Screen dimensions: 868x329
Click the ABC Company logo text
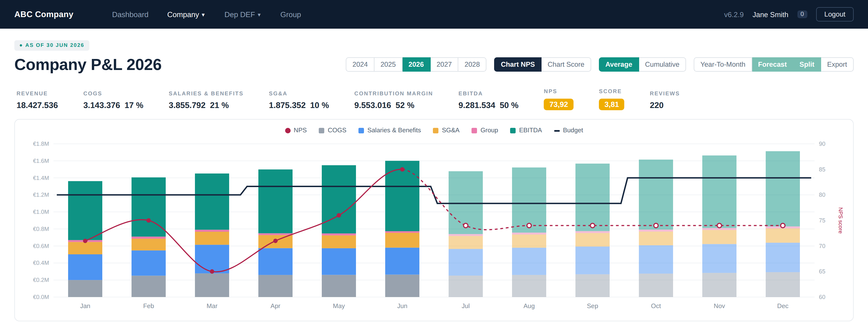[x=44, y=15]
